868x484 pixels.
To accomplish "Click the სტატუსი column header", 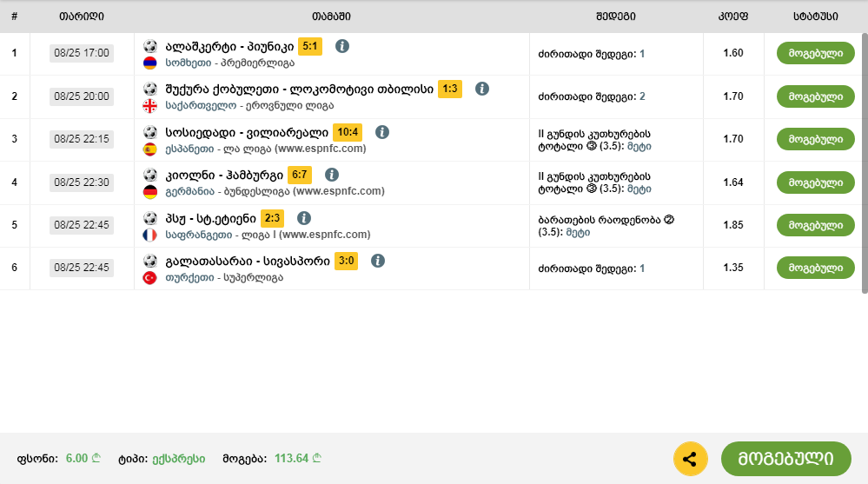I will 815,17.
